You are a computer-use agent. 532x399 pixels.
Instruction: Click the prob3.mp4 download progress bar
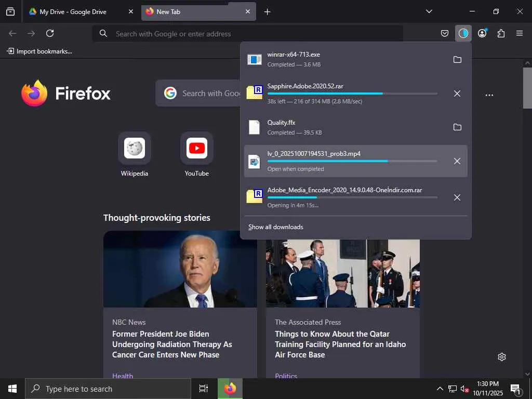pos(352,161)
